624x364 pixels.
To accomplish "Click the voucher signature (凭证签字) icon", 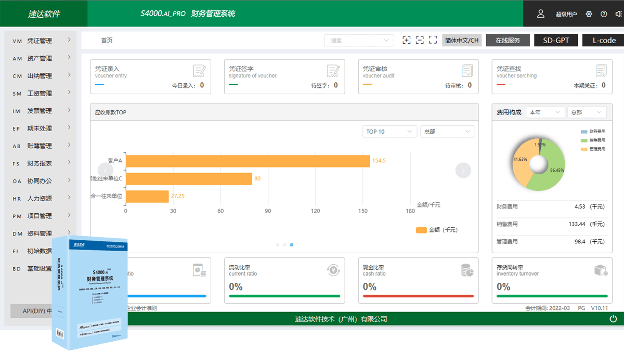I will (x=333, y=71).
